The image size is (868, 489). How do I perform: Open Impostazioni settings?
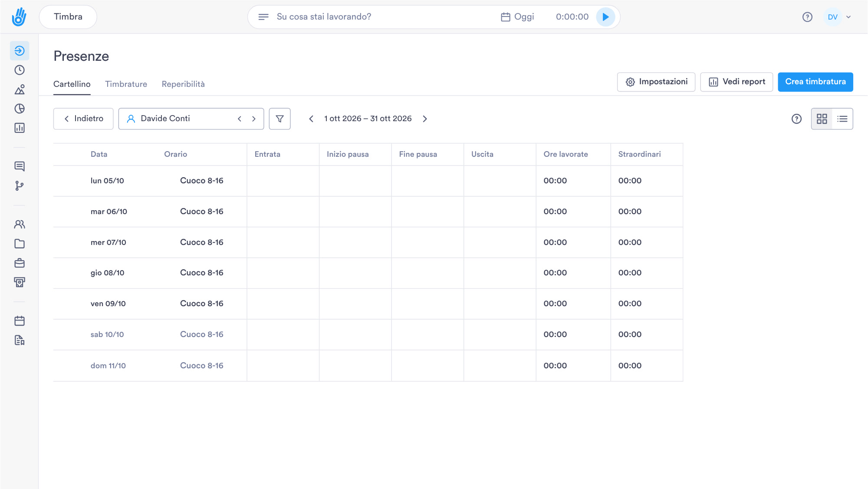click(656, 82)
